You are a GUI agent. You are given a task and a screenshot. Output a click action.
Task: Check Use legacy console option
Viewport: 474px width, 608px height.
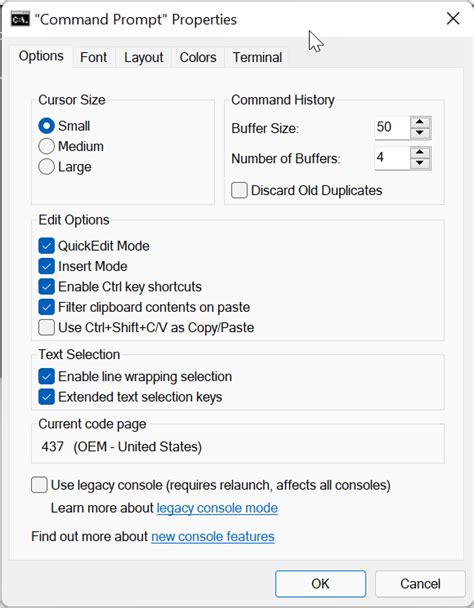[39, 485]
